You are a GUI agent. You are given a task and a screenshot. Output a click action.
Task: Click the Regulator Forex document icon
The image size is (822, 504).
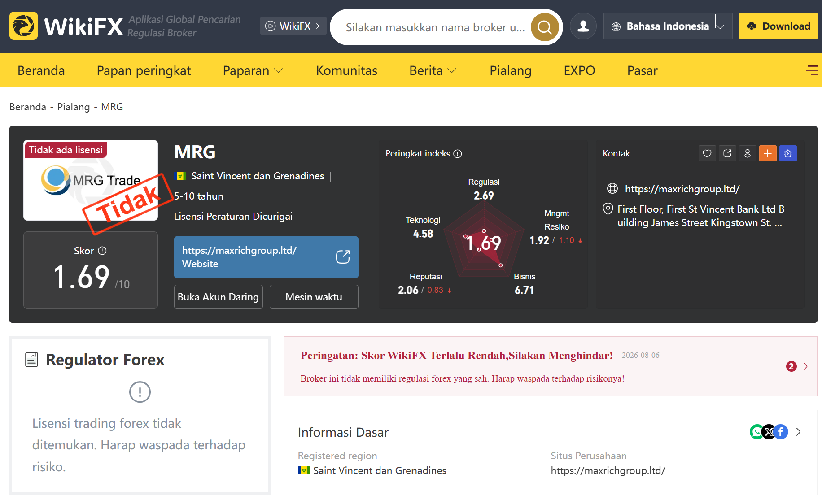pos(32,360)
